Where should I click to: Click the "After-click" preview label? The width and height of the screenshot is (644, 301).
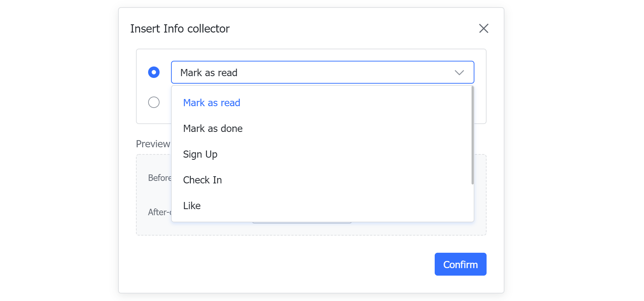[x=160, y=212]
